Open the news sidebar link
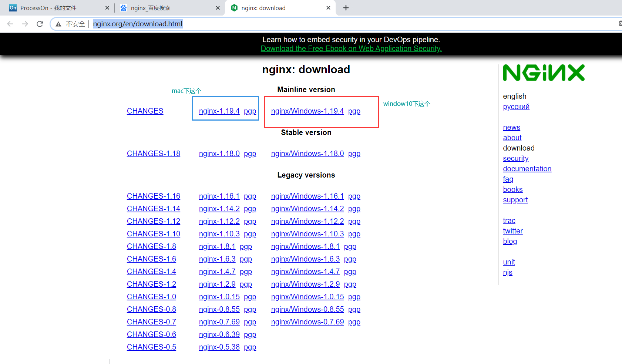This screenshot has width=622, height=364. tap(511, 127)
